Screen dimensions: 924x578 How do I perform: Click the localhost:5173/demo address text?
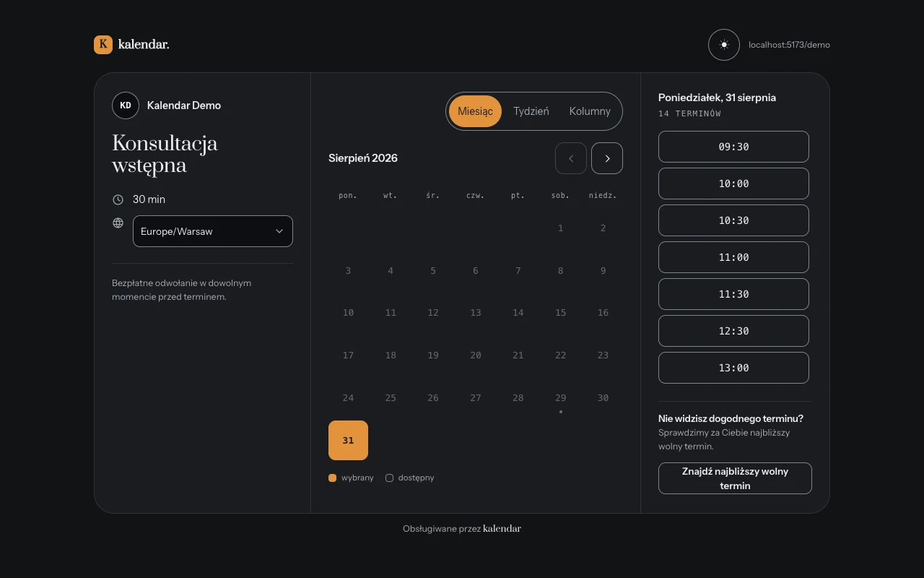click(x=789, y=45)
